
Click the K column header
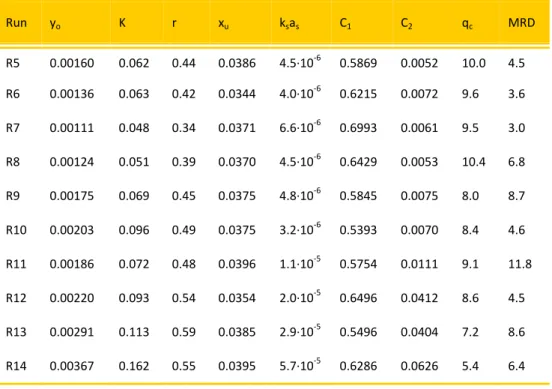point(122,23)
